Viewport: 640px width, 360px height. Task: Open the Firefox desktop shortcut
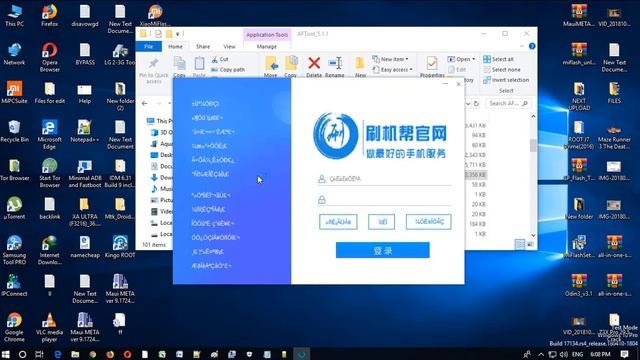pos(49,16)
